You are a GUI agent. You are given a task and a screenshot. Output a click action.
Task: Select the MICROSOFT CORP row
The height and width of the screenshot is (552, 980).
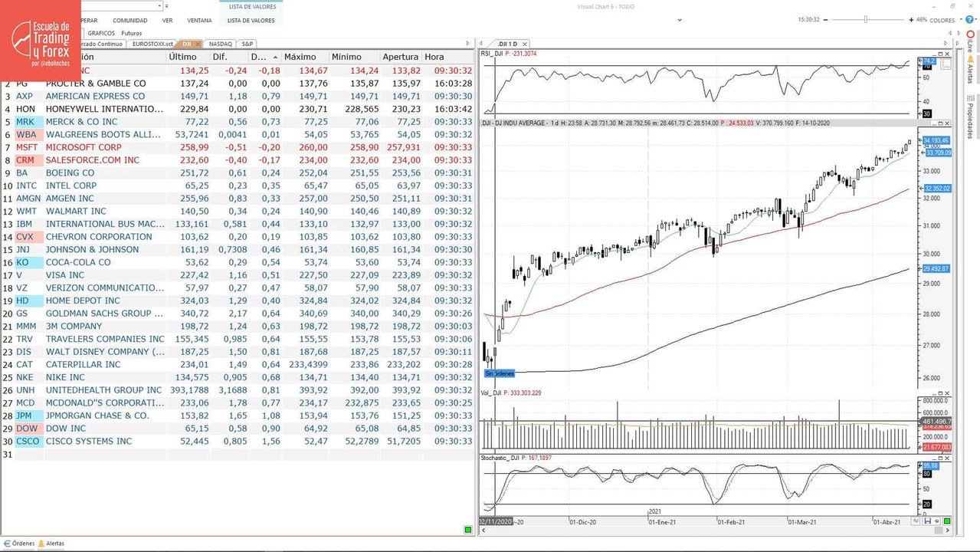[237, 147]
